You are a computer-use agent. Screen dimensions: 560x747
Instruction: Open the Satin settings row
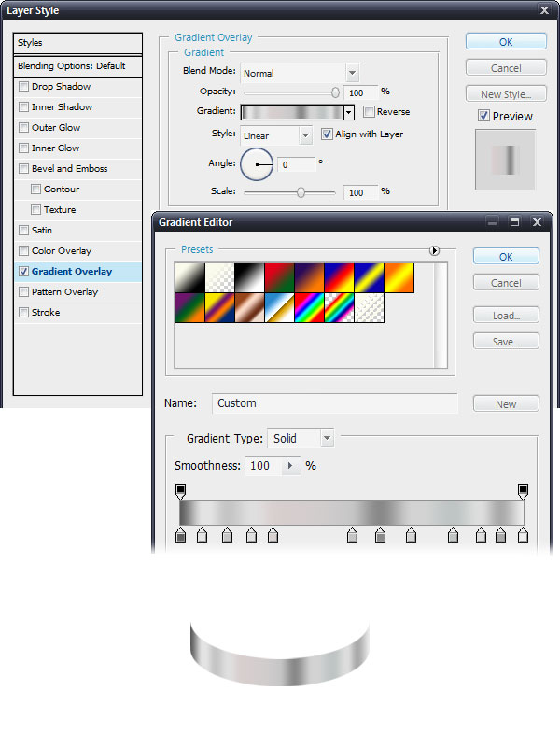click(x=77, y=230)
